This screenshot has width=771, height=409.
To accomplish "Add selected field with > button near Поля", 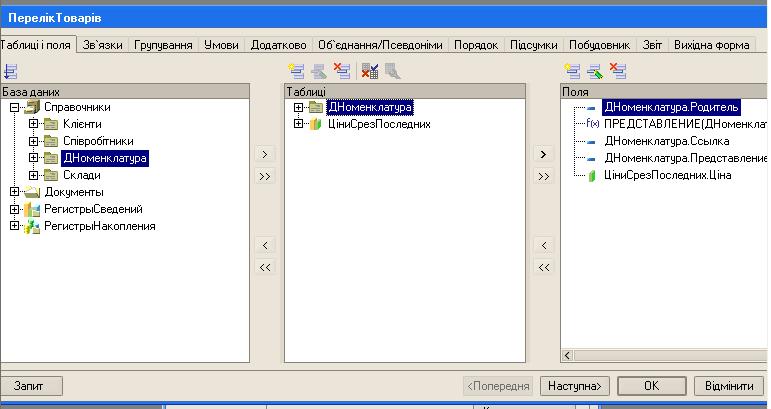I will (543, 154).
